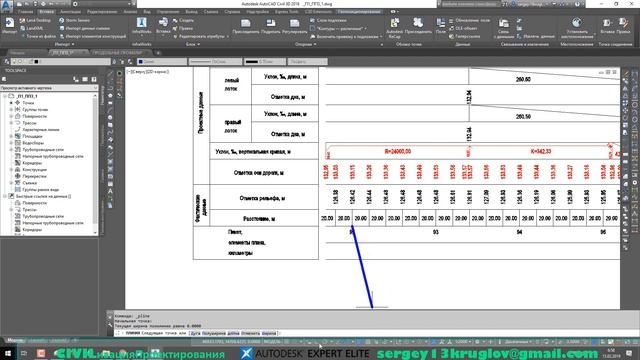The width and height of the screenshot is (640, 360).
Task: Open Редактировать атрибуты dropdown
Action: pos(227,36)
